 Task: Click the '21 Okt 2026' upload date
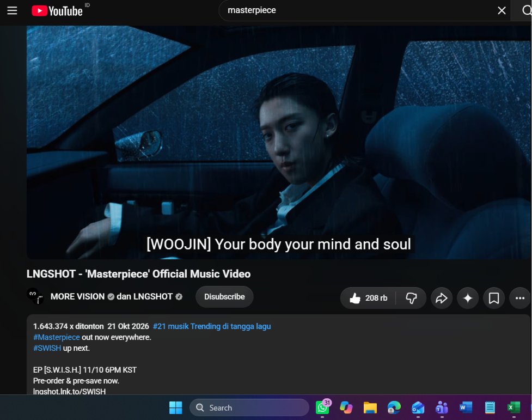coord(129,326)
